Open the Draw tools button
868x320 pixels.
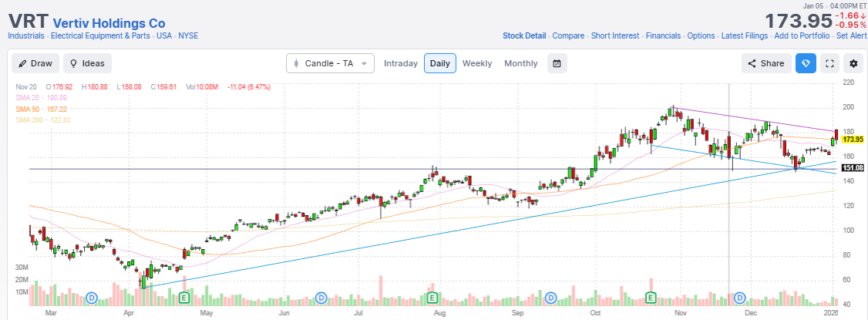click(x=35, y=63)
